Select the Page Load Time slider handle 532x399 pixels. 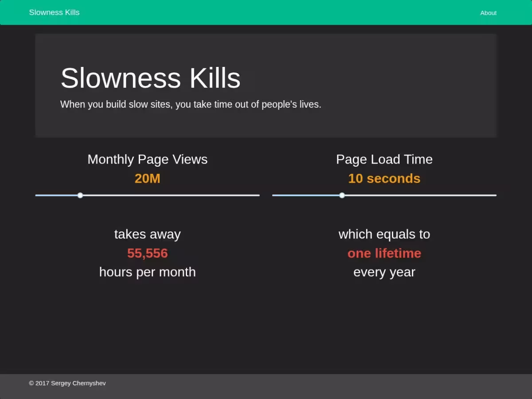342,195
